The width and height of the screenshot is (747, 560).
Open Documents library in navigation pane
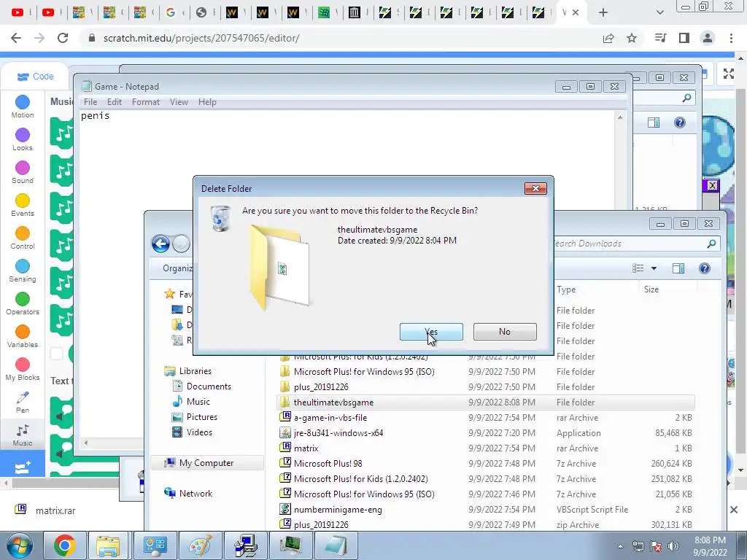(x=209, y=386)
